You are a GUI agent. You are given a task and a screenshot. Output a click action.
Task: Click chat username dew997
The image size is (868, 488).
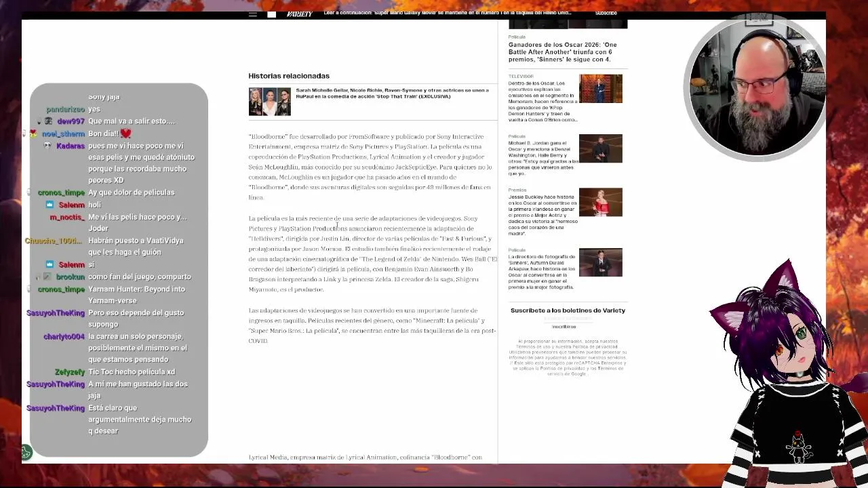[x=71, y=121]
